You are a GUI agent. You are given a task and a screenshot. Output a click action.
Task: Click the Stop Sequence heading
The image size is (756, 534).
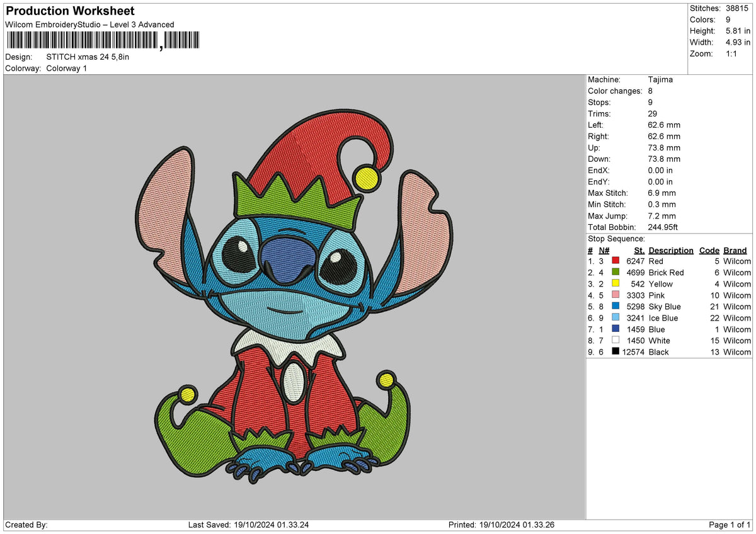click(x=616, y=239)
